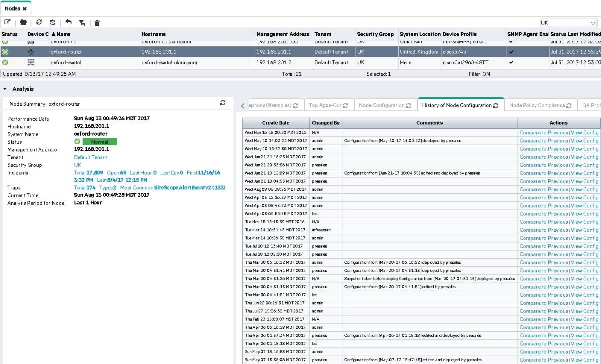This screenshot has width=601, height=364.
Task: Click the folder icon in the Nodes toolbar
Action: point(23,23)
